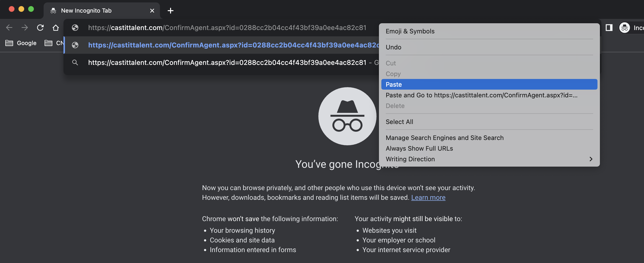644x263 pixels.
Task: Choose Paste and Go to castittalent URL
Action: pos(481,95)
